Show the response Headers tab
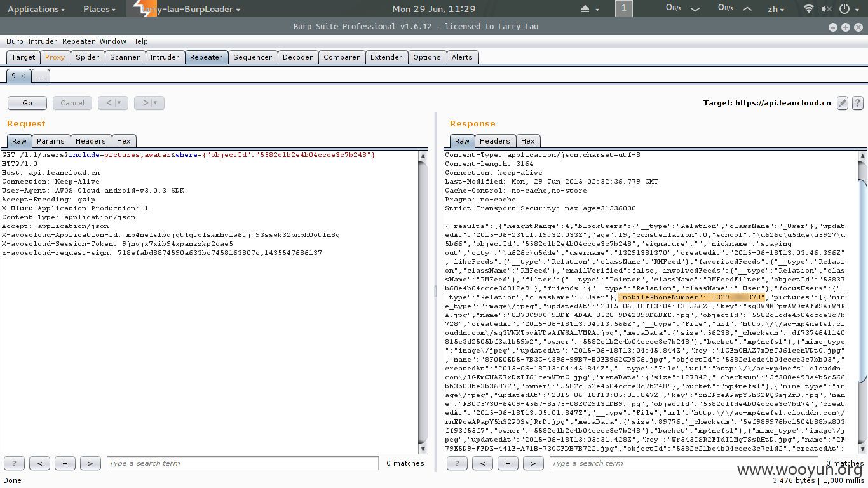868x488 pixels. pyautogui.click(x=495, y=141)
